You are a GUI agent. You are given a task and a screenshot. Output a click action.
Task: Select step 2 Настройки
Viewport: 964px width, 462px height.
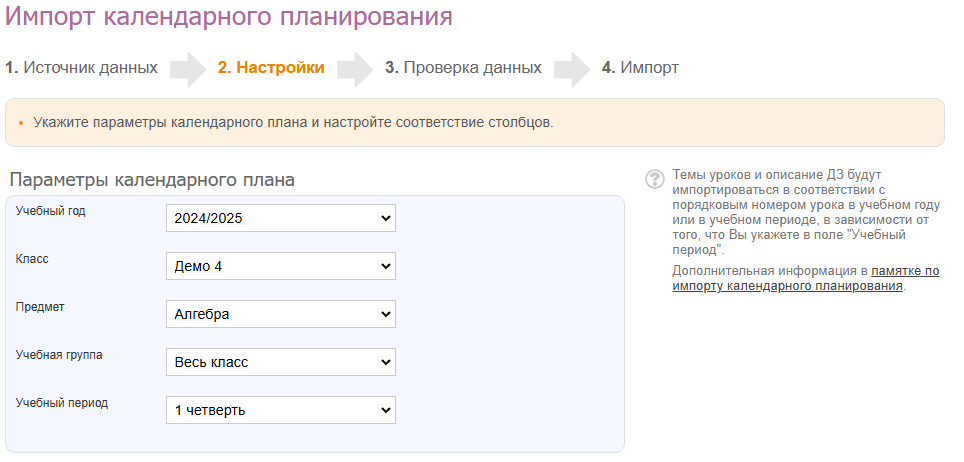tap(271, 68)
